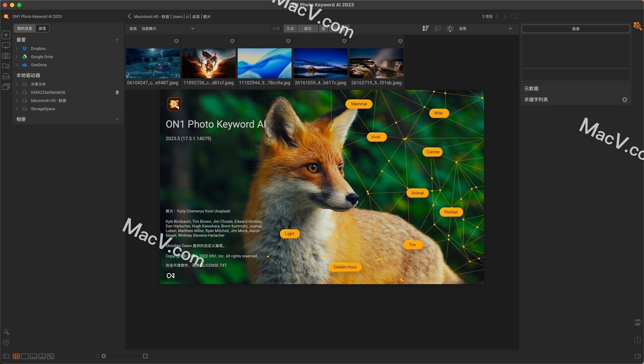The image size is (644, 364).
Task: Click the Macintosh HD - 数据 breadcrumb
Action: [151, 17]
